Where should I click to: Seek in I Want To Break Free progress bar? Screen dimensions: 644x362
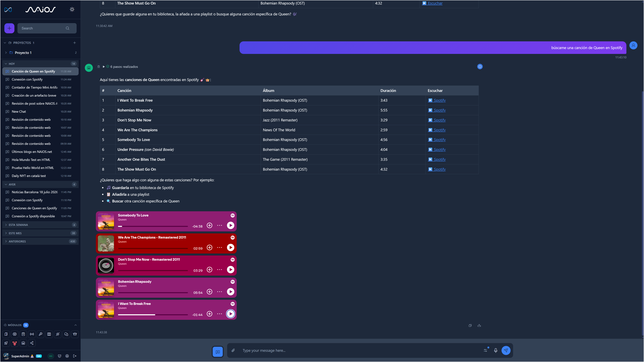click(153, 315)
